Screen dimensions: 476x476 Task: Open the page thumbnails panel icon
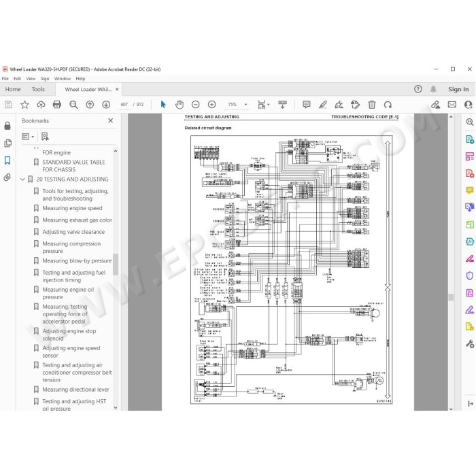(7, 143)
